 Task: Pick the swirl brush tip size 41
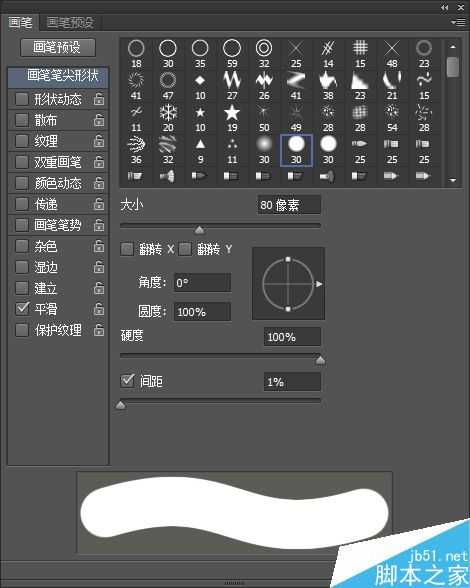136,85
